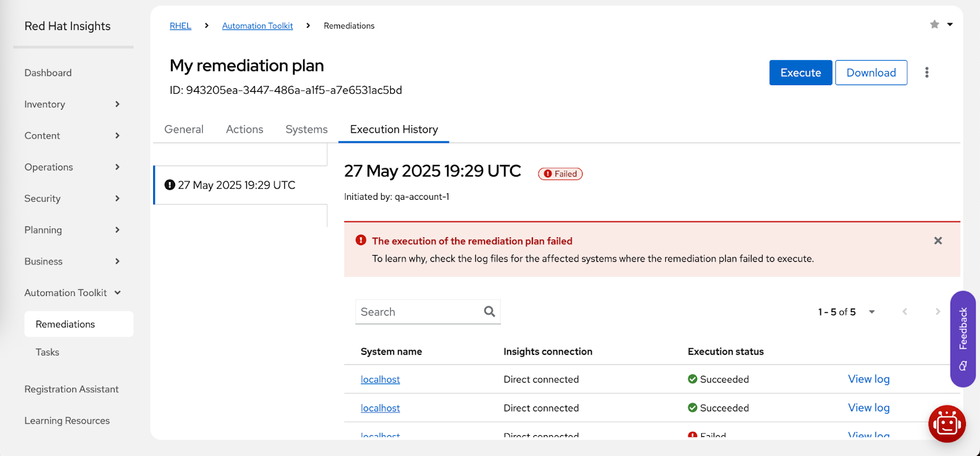Open the chatbot assistant icon
Viewport: 980px width, 456px height.
[947, 424]
